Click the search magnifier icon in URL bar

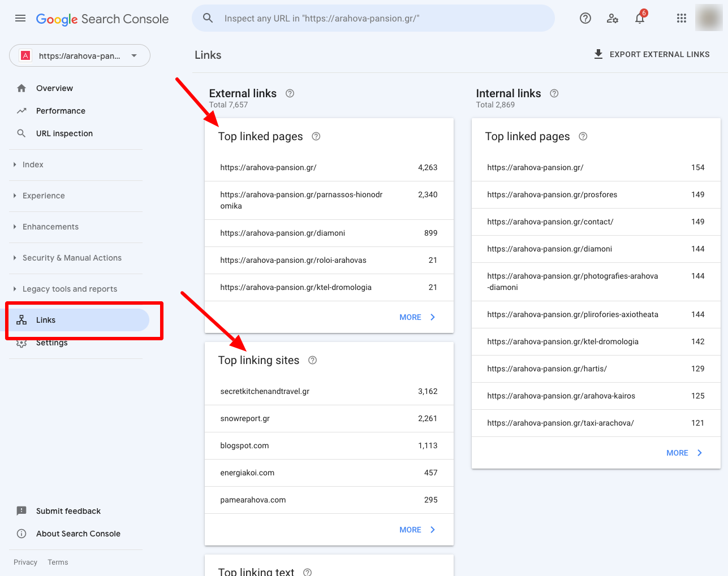(208, 18)
